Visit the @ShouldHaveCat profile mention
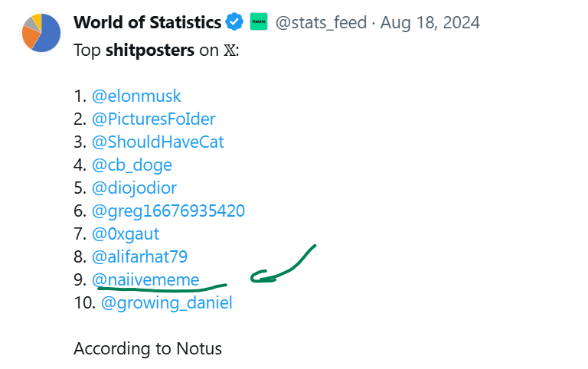The image size is (588, 369). click(158, 142)
